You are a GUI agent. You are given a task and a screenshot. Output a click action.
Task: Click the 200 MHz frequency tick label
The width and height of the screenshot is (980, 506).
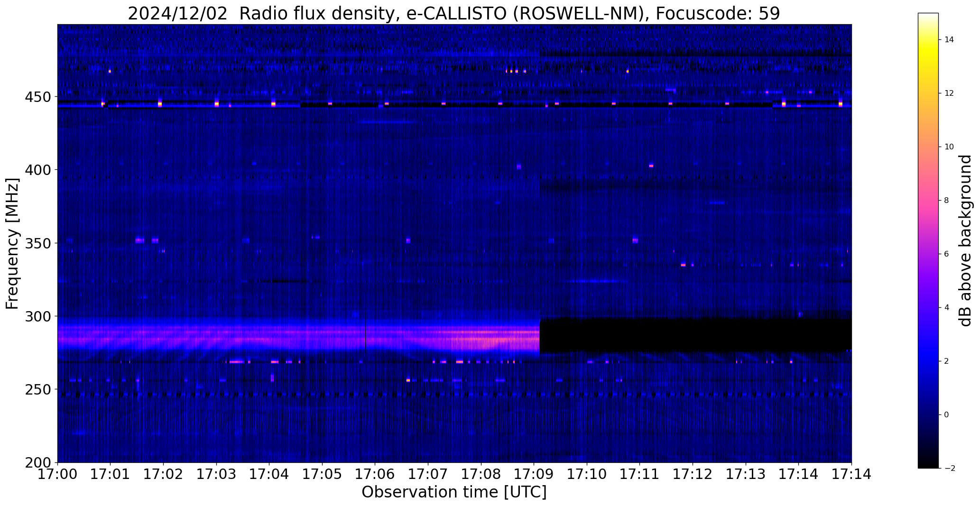[37, 462]
